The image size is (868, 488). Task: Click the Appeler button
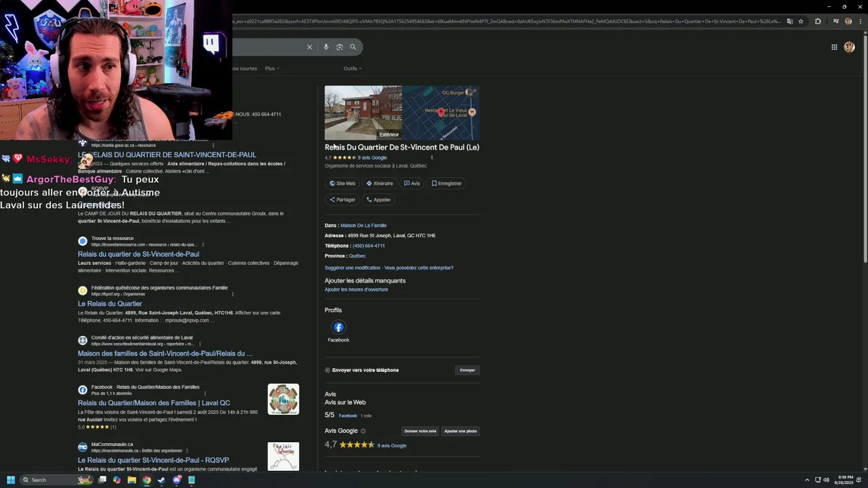tap(378, 199)
